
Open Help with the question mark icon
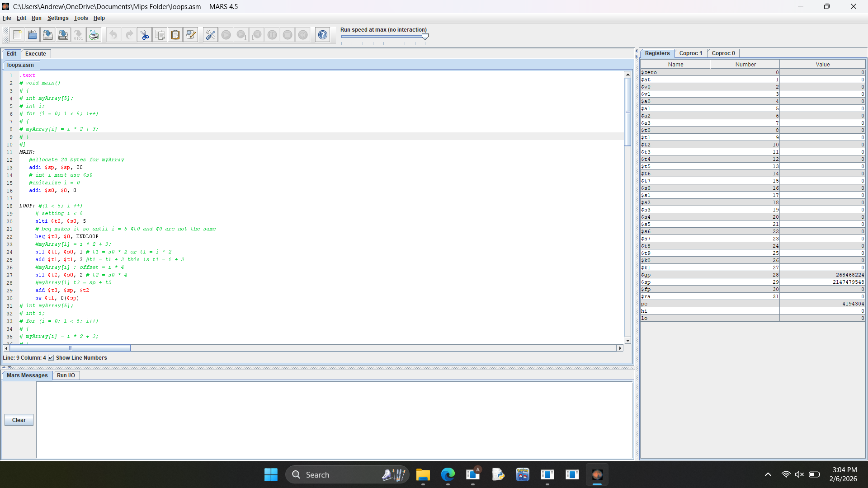323,35
